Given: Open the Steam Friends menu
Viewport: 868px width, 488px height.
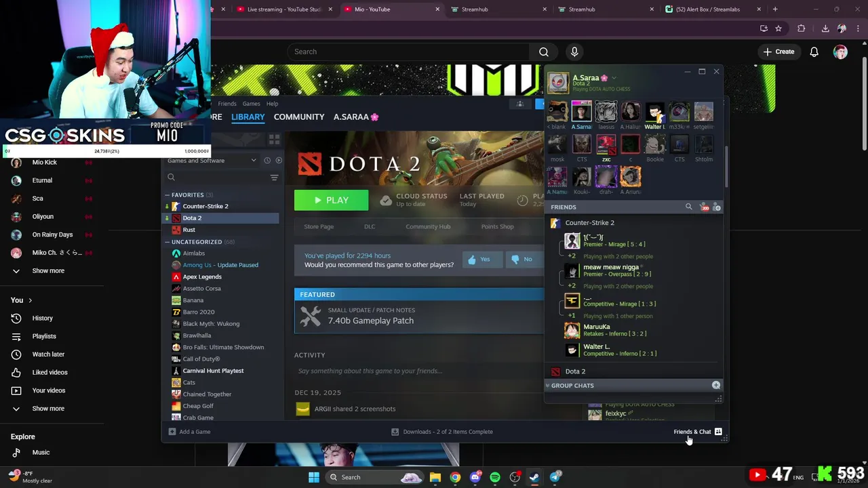Looking at the screenshot, I should tap(227, 104).
